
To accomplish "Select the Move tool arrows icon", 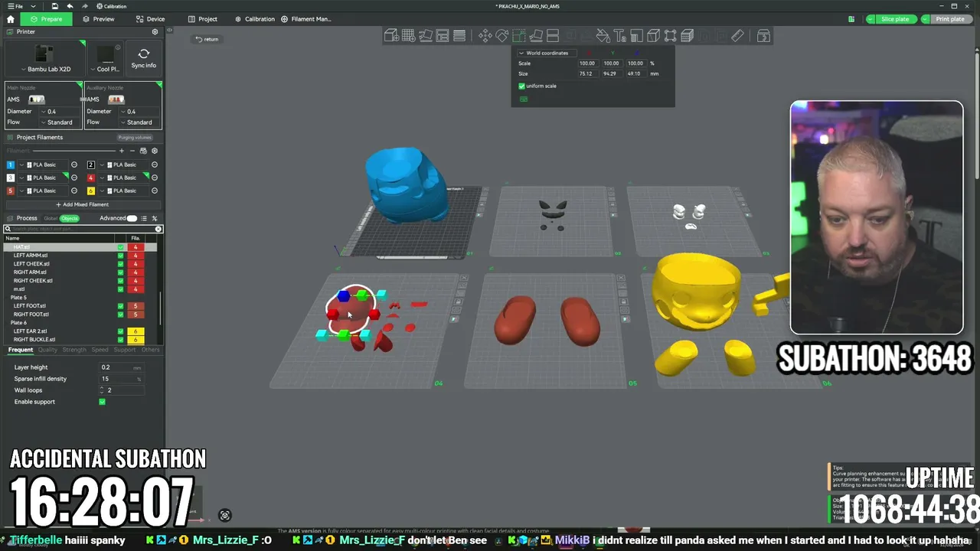I will tap(485, 36).
